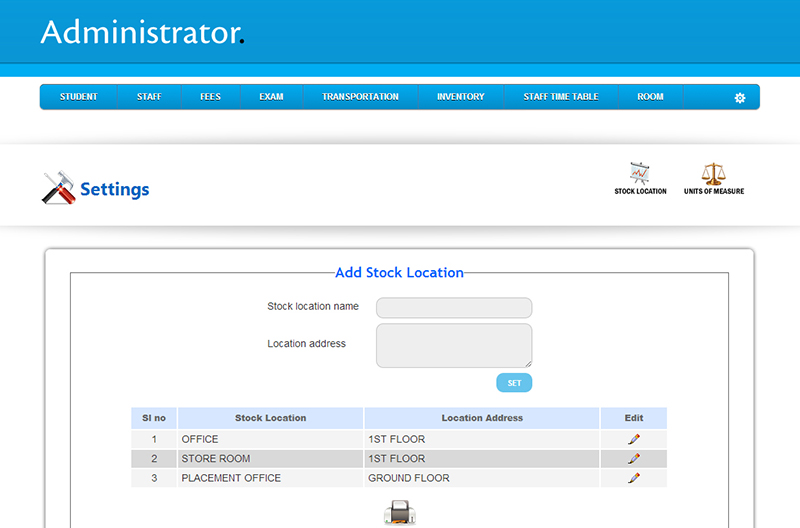Edit the PLACEMENT OFFICE stock location
Viewport: 800px width, 528px height.
633,479
